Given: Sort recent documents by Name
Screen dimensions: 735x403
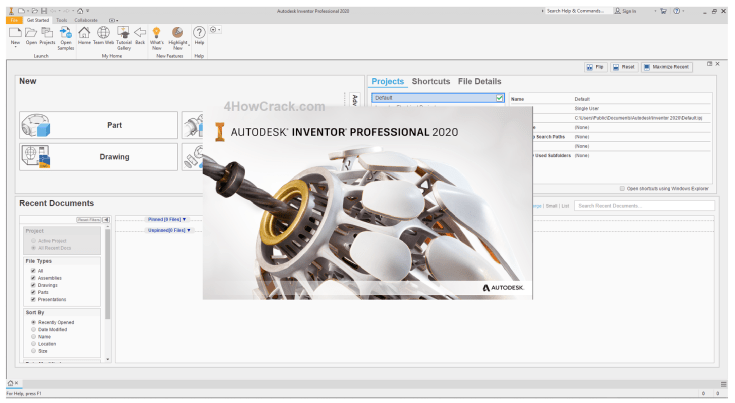Looking at the screenshot, I should pos(33,336).
